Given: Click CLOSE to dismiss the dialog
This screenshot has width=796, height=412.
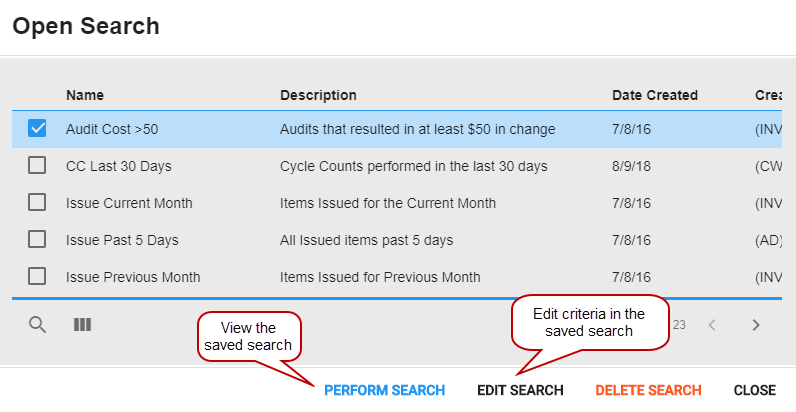Looking at the screenshot, I should tap(754, 390).
